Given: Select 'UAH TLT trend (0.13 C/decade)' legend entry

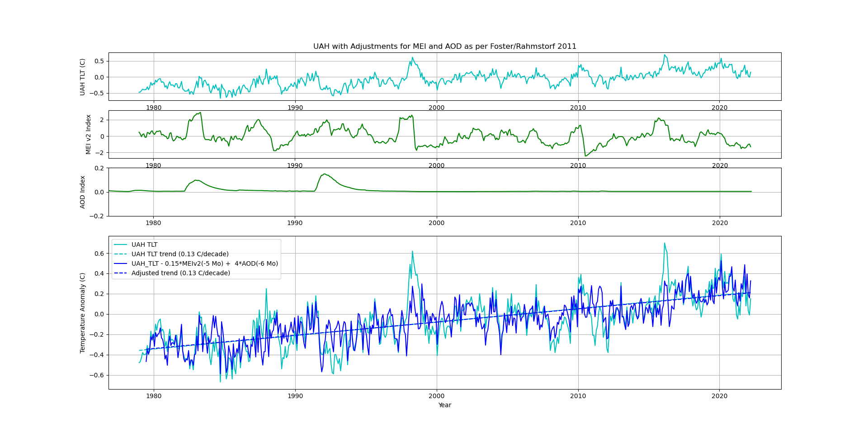Looking at the screenshot, I should tap(180, 254).
